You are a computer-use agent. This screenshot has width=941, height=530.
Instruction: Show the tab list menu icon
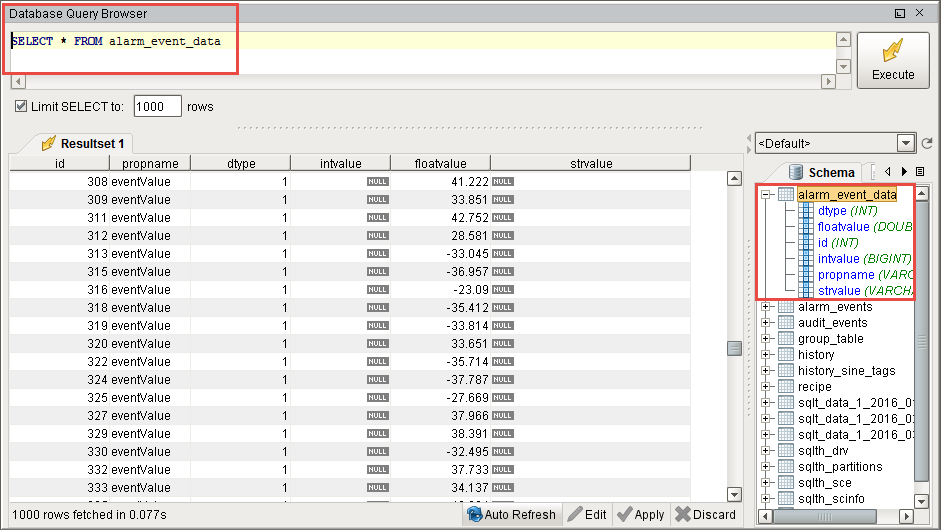[920, 172]
